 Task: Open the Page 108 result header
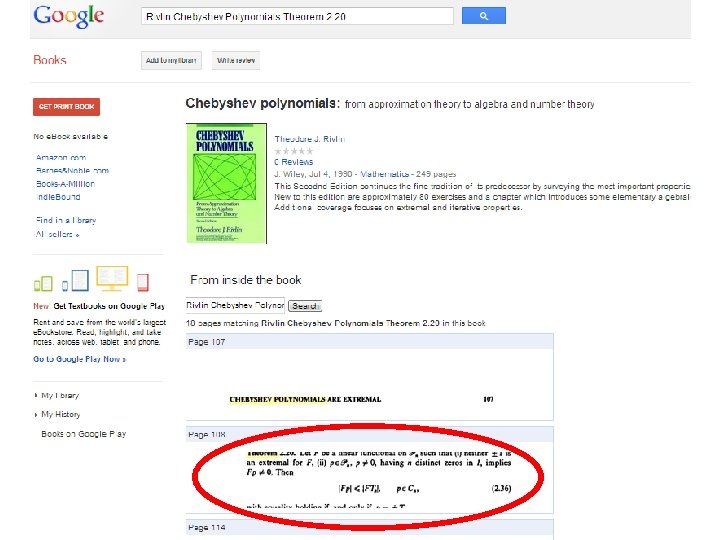click(370, 434)
